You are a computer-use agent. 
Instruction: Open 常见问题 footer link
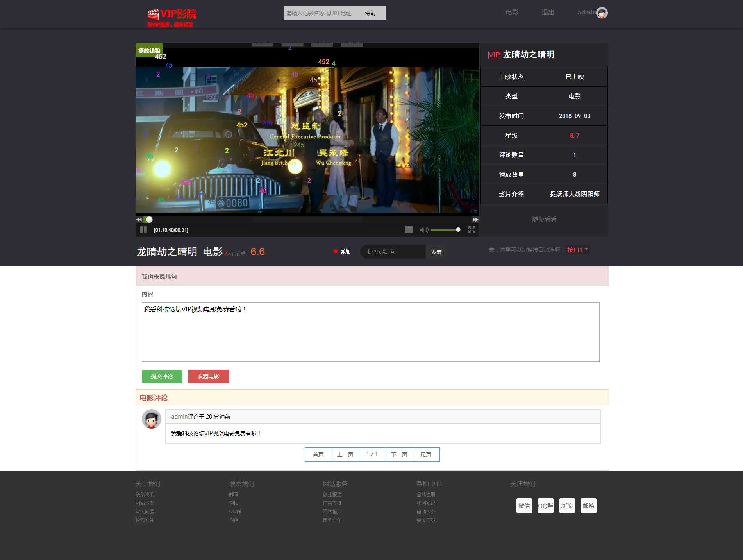pos(145,512)
